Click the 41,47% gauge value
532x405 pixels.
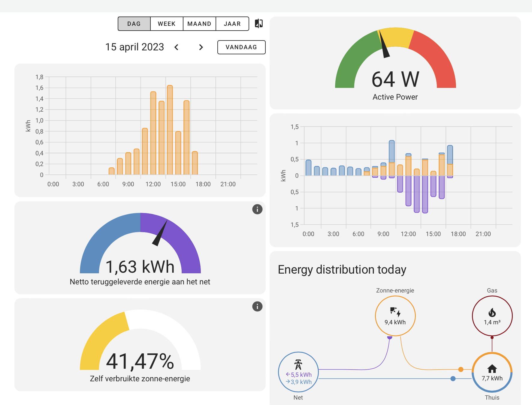point(140,361)
